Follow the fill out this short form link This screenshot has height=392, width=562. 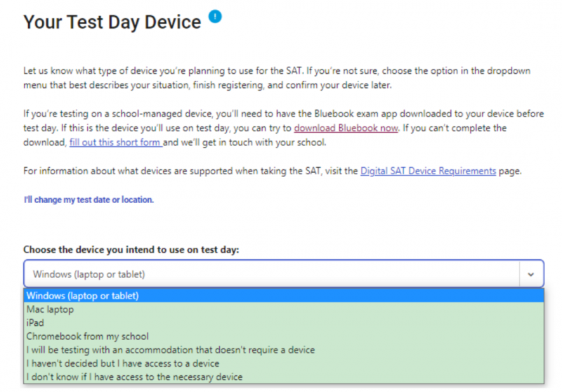tap(115, 142)
